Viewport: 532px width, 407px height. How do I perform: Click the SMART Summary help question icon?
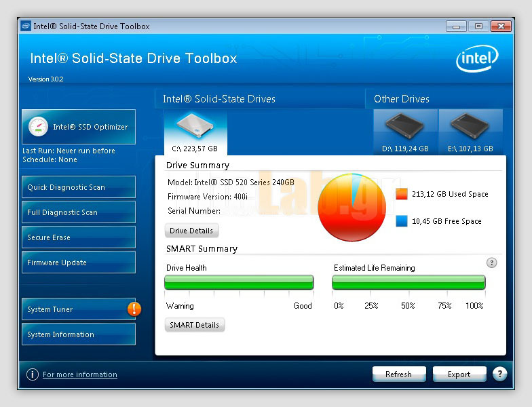click(492, 263)
